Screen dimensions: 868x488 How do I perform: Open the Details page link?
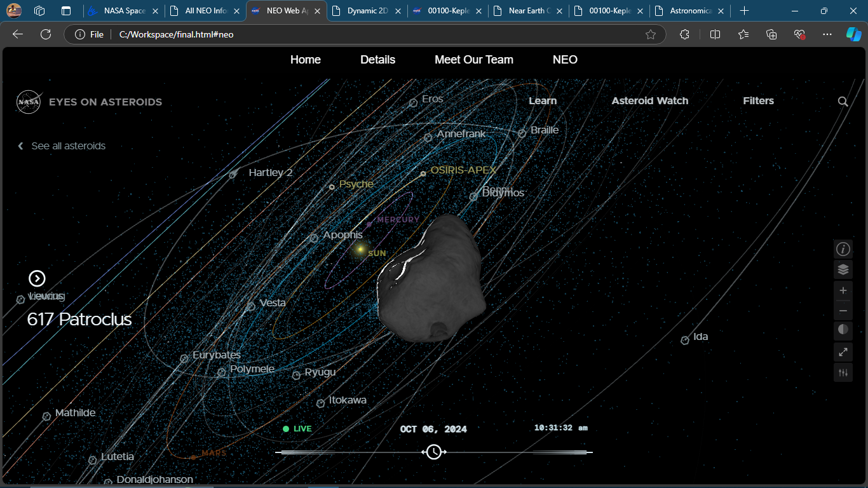[x=378, y=60]
